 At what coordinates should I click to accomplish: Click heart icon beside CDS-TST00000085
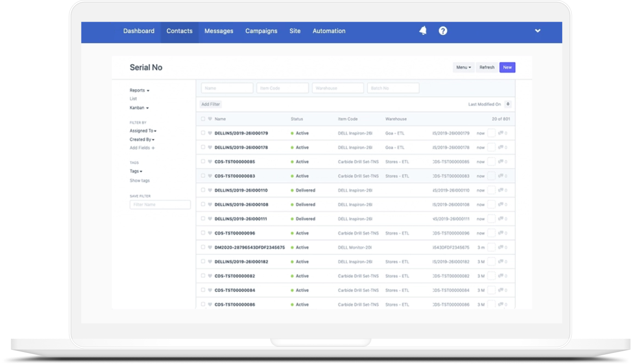point(210,162)
